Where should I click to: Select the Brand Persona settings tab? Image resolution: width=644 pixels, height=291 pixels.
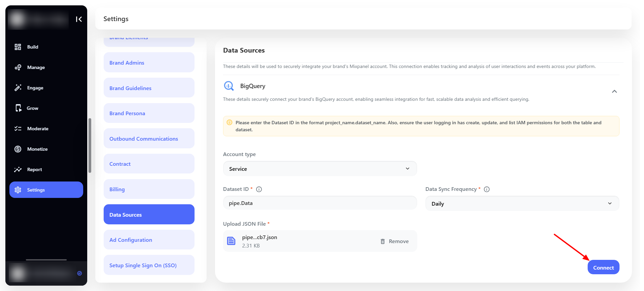tap(149, 113)
